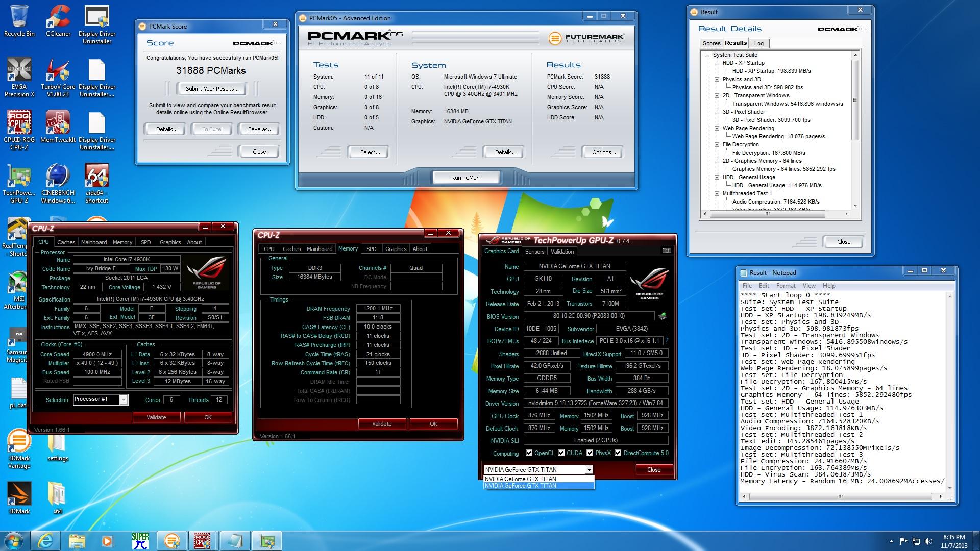Click Options... under Results in PCMark05
980x551 pixels.
click(604, 152)
